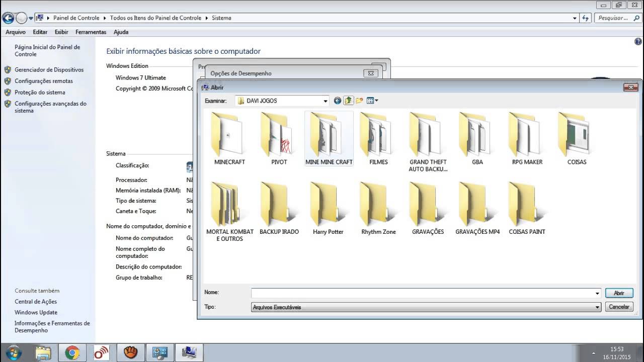Open Windows Update link
Image resolution: width=644 pixels, height=362 pixels.
(36, 312)
